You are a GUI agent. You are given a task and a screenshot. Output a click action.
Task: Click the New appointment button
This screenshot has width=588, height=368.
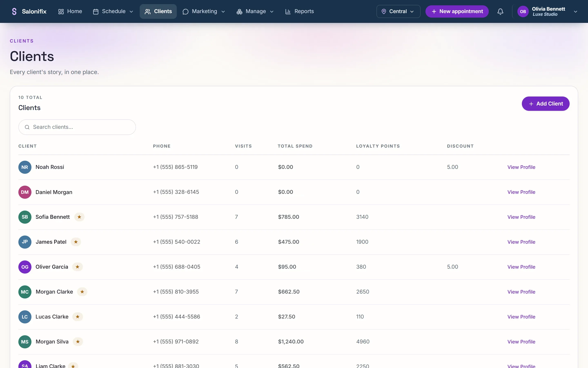457,11
